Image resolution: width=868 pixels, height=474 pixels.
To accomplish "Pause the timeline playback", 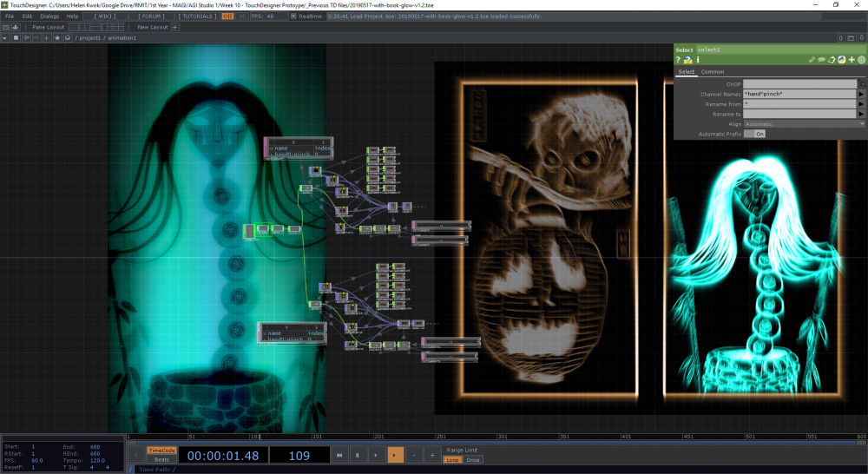I will tap(357, 455).
